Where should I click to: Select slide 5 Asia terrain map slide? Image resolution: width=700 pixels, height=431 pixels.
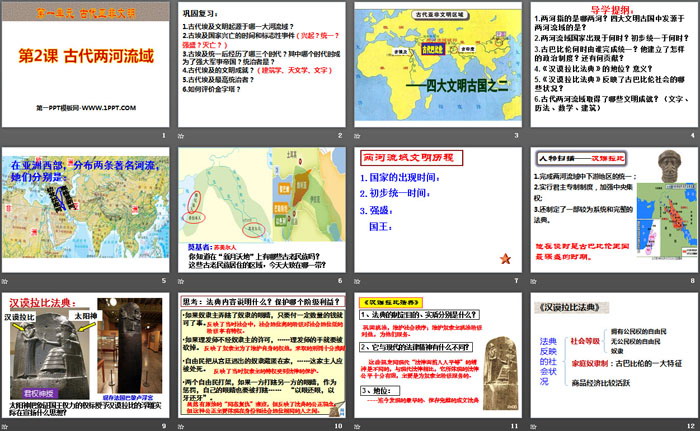click(85, 210)
